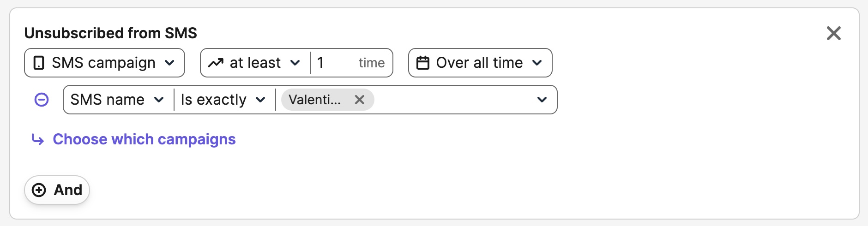Click empty area of SMS name value field

coord(452,100)
